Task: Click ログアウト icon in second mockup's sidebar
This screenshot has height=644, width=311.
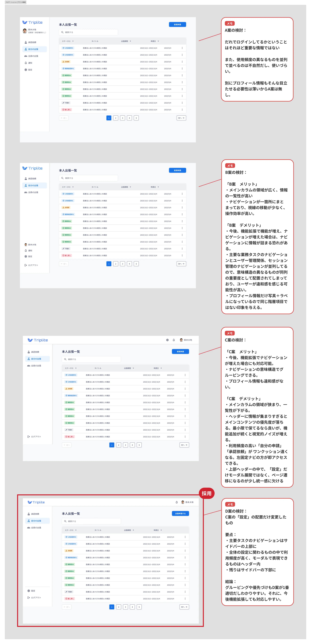Action: tap(26, 265)
